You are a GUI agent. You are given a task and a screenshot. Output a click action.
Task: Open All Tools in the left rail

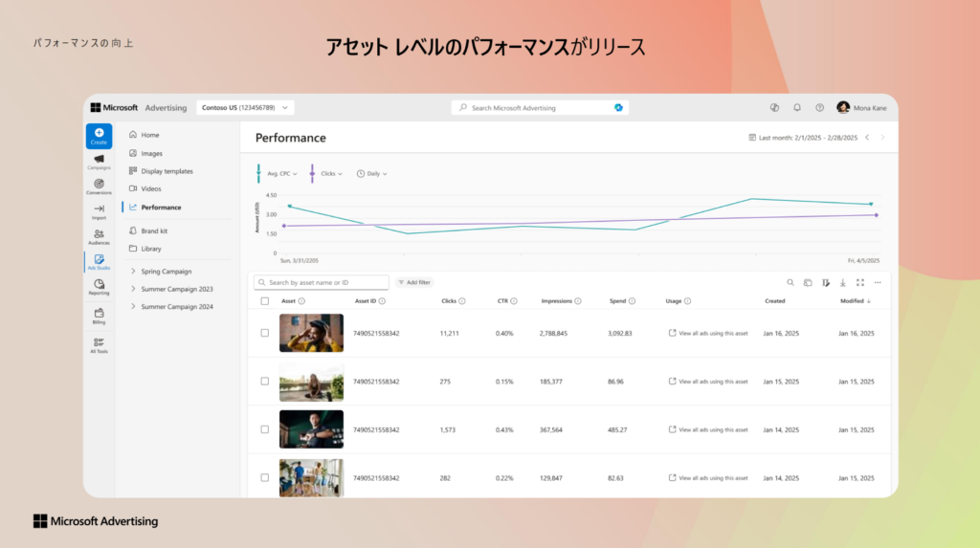99,345
